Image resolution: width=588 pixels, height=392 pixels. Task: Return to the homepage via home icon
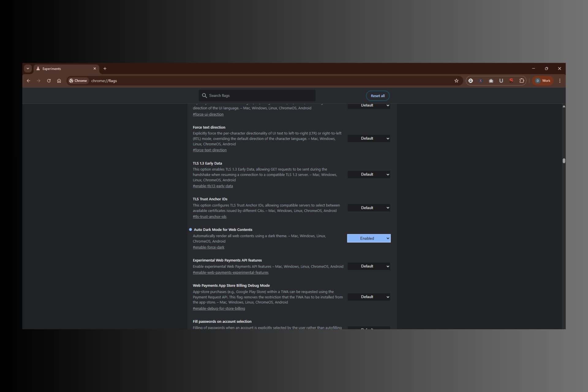[59, 81]
